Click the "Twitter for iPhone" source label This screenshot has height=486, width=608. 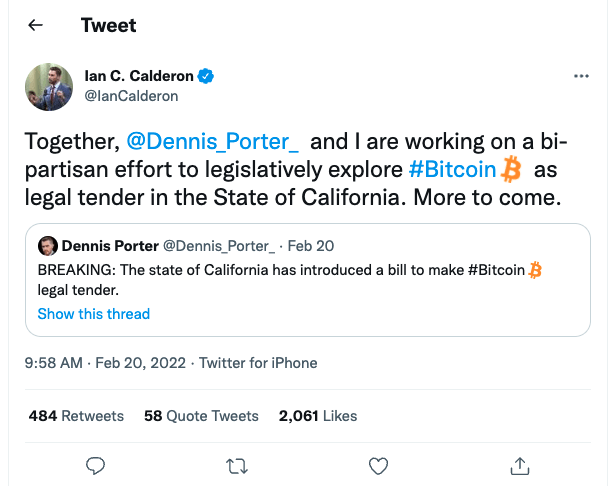[x=258, y=363]
